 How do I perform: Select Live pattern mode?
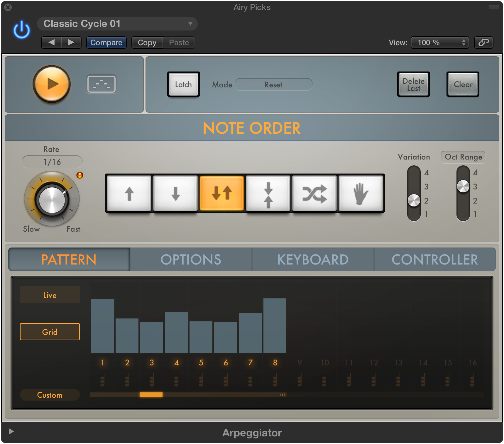pos(50,295)
